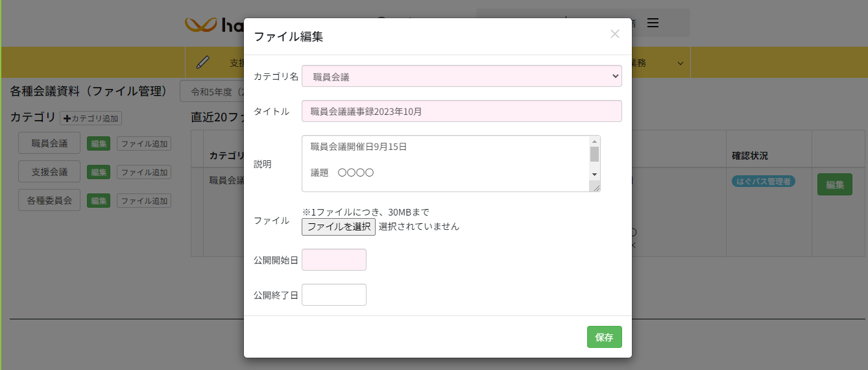Click the 公開終了日 date field

pyautogui.click(x=334, y=295)
